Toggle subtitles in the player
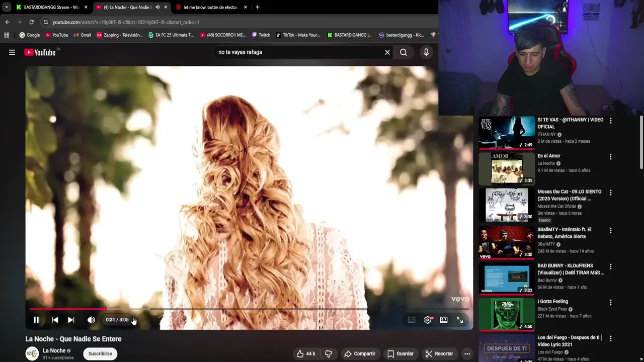Screen dimensions: 644x362 pyautogui.click(x=412, y=320)
